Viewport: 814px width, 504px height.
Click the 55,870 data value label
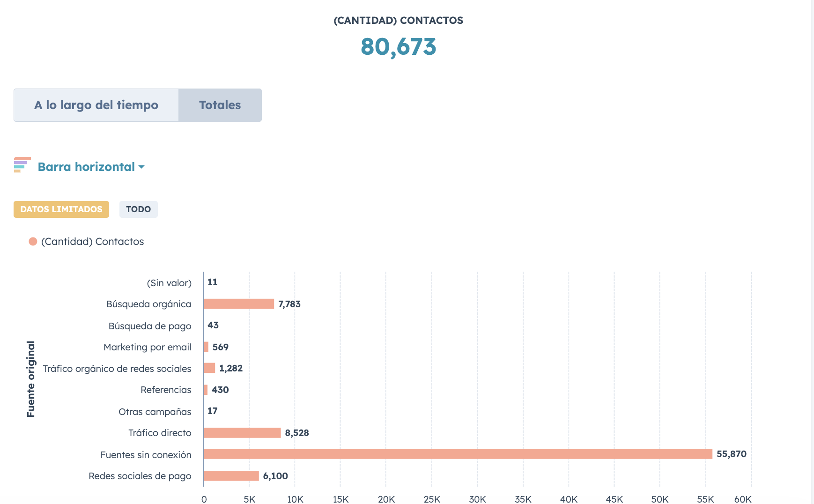(732, 454)
